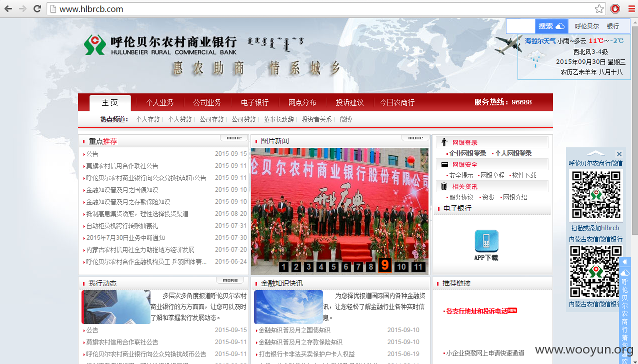Open 网点分布 navigation item
Viewport: 638px width, 364px height.
click(302, 102)
